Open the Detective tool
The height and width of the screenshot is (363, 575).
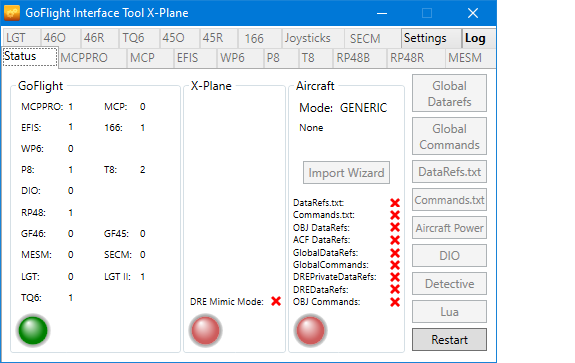449,284
